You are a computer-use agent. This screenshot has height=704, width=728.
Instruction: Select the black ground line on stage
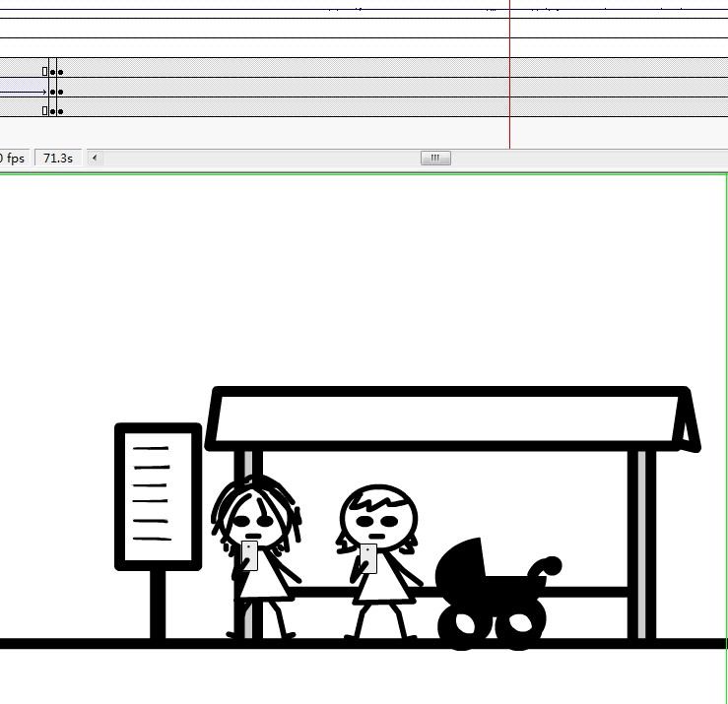(x=364, y=644)
